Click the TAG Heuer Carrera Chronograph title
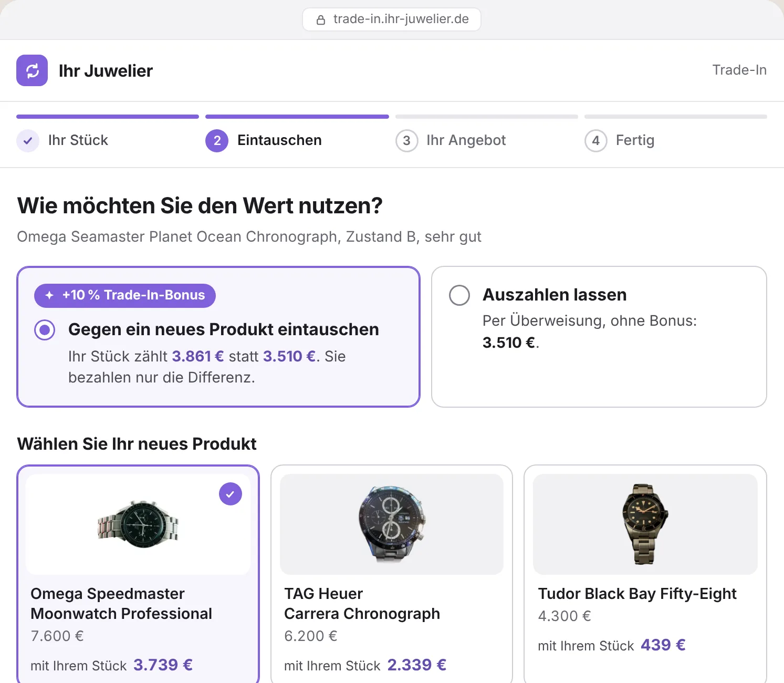Screen dimensions: 784x683 (362, 604)
